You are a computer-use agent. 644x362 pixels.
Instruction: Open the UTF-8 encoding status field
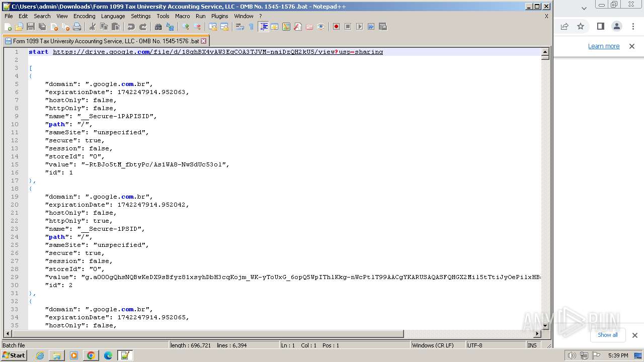[496, 345]
